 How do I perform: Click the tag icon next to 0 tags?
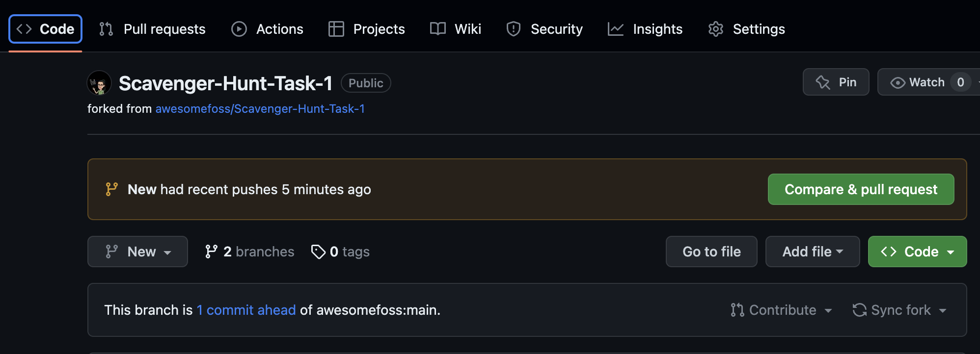pos(318,252)
